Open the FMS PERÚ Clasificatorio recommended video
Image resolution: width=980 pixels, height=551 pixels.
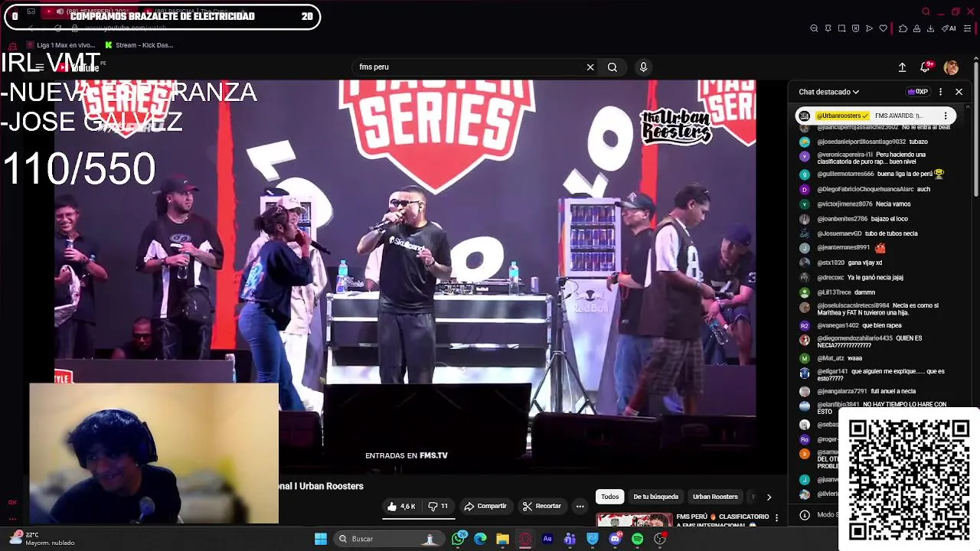(683, 520)
